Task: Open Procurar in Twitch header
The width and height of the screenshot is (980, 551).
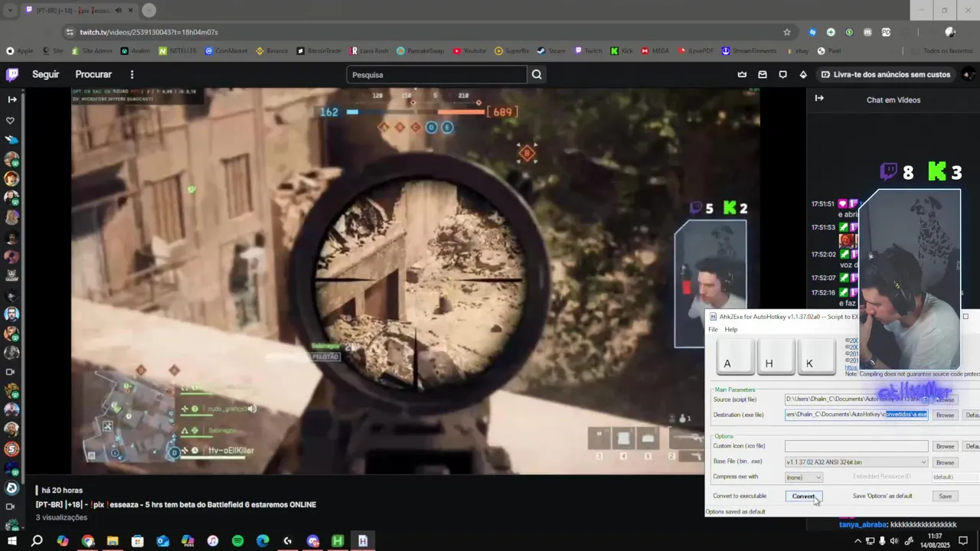Action: point(93,74)
